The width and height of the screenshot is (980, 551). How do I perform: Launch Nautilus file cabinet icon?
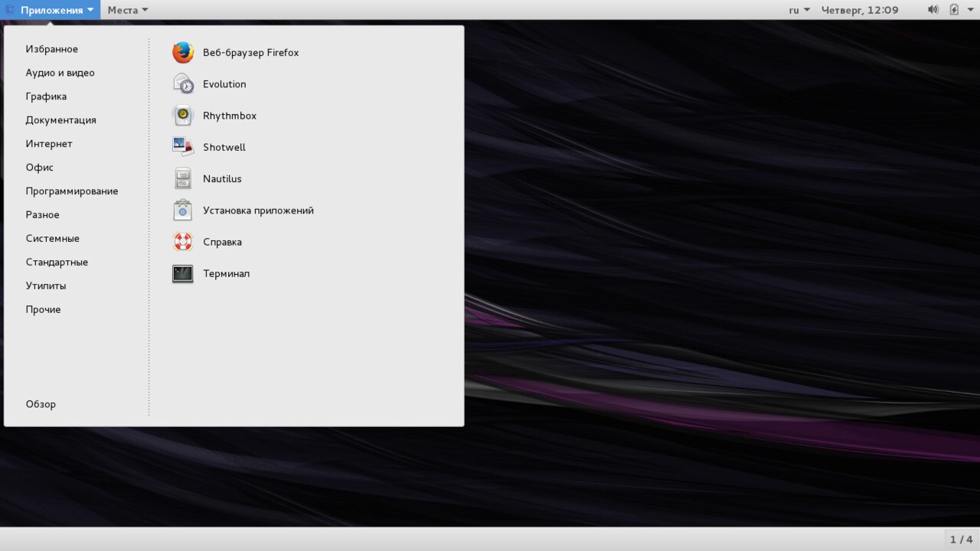[x=183, y=178]
